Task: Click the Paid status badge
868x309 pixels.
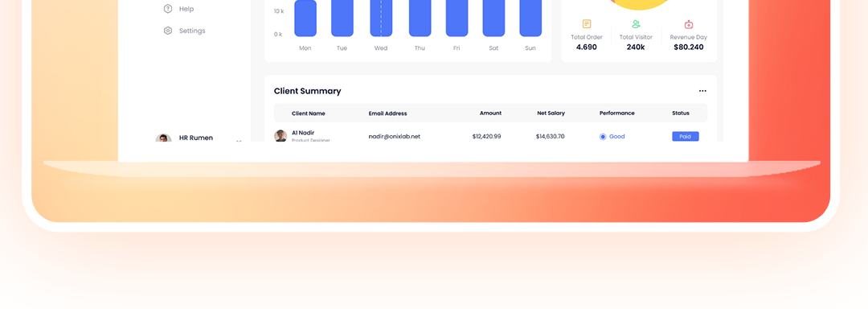Action: 686,136
